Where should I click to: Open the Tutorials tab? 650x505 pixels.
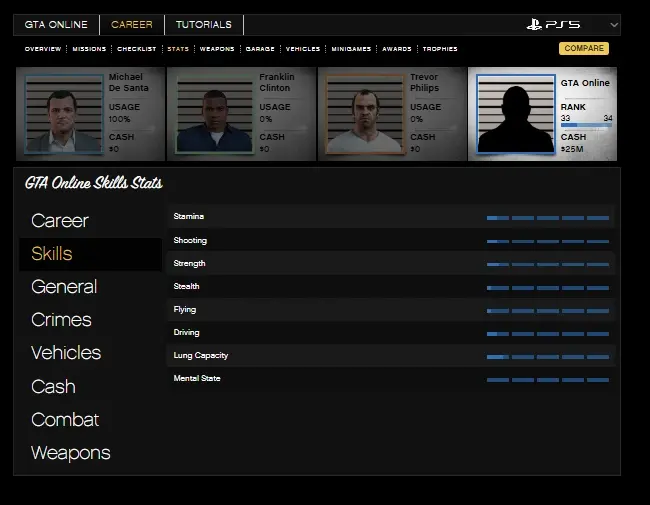(x=203, y=25)
